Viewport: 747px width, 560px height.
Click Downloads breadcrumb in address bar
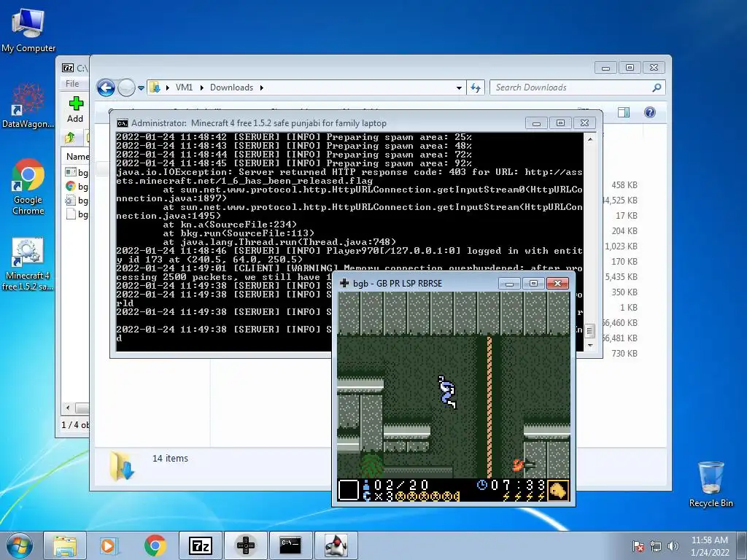pyautogui.click(x=231, y=87)
